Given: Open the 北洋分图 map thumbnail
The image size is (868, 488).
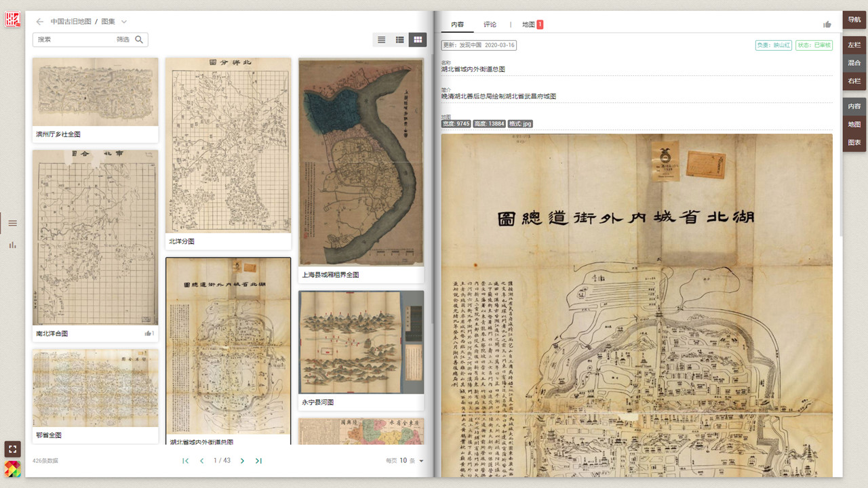Looking at the screenshot, I should pyautogui.click(x=229, y=145).
